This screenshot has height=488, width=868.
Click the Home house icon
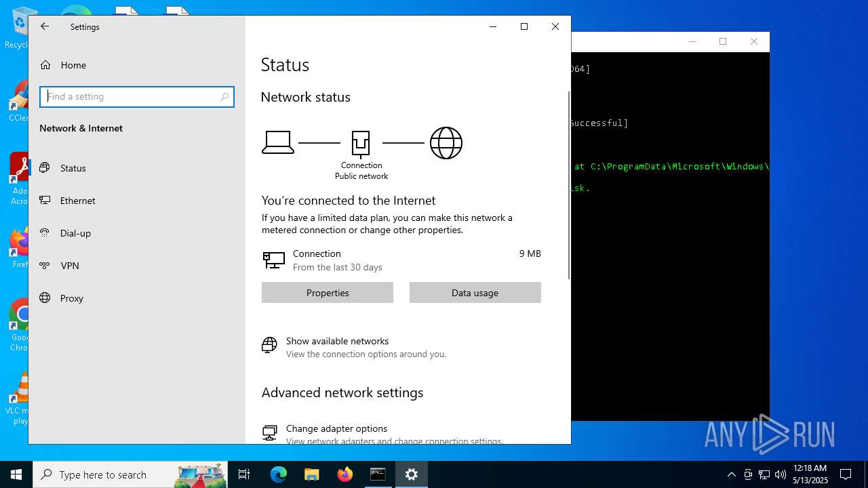(x=45, y=65)
